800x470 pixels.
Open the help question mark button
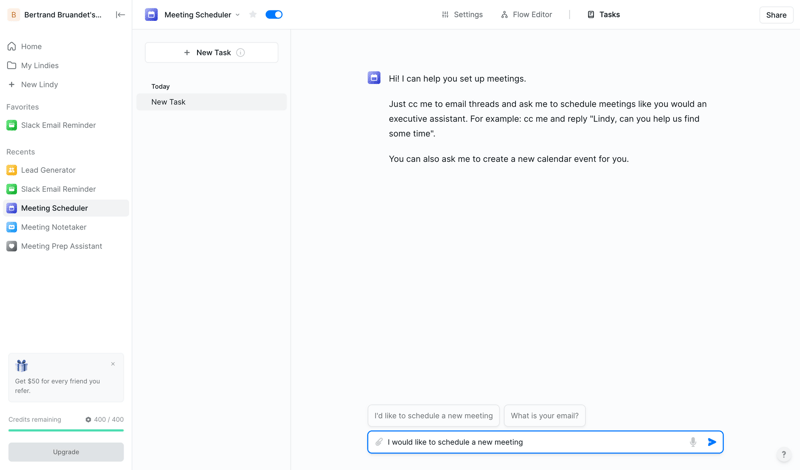tap(784, 454)
